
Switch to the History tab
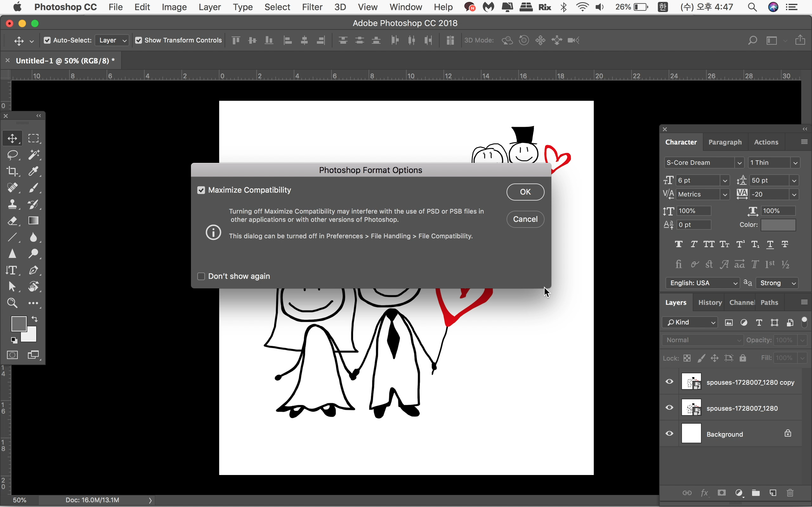click(710, 302)
